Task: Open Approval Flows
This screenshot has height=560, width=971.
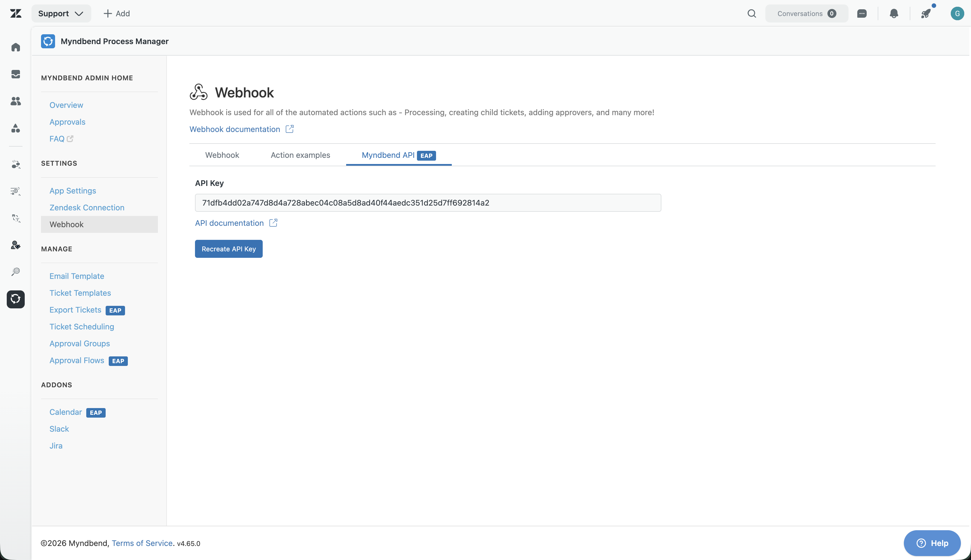Action: click(x=77, y=360)
